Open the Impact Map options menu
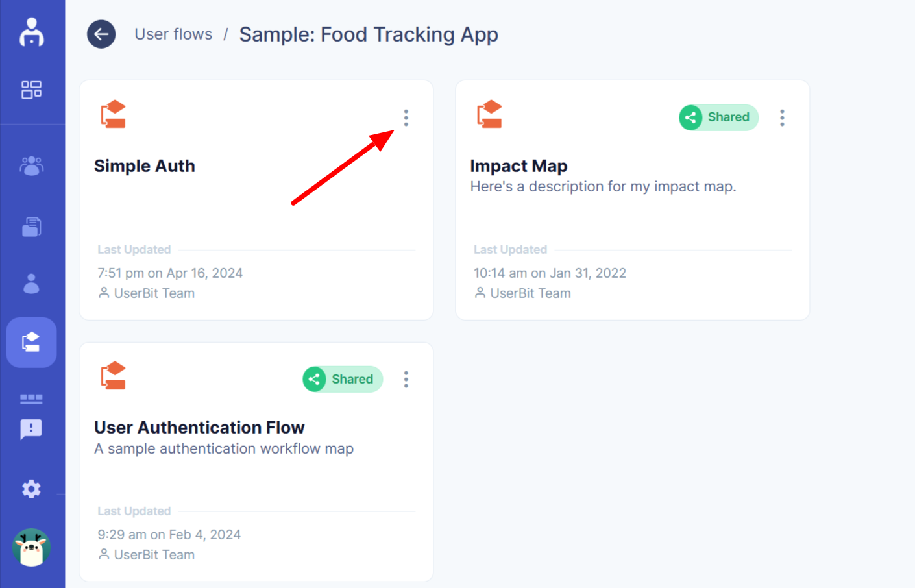The image size is (915, 588). pos(782,117)
